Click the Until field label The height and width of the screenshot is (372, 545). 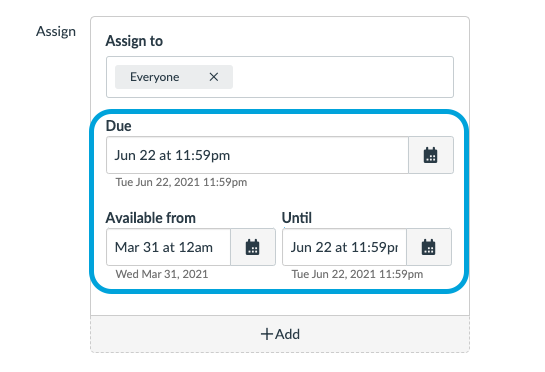[296, 218]
